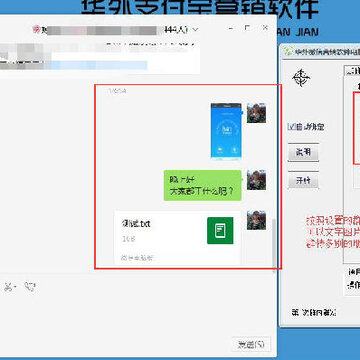Click the 说明 button in marketing tool
The image size is (360, 360).
click(x=303, y=152)
